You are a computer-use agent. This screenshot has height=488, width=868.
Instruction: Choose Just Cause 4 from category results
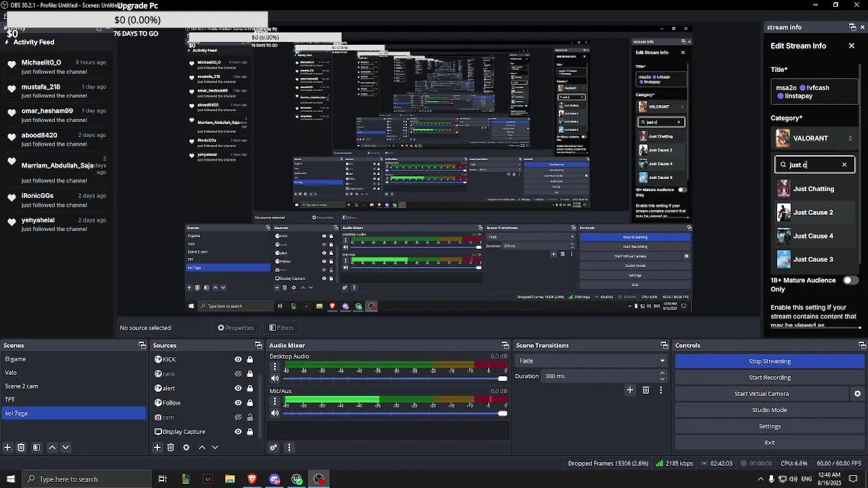click(814, 236)
